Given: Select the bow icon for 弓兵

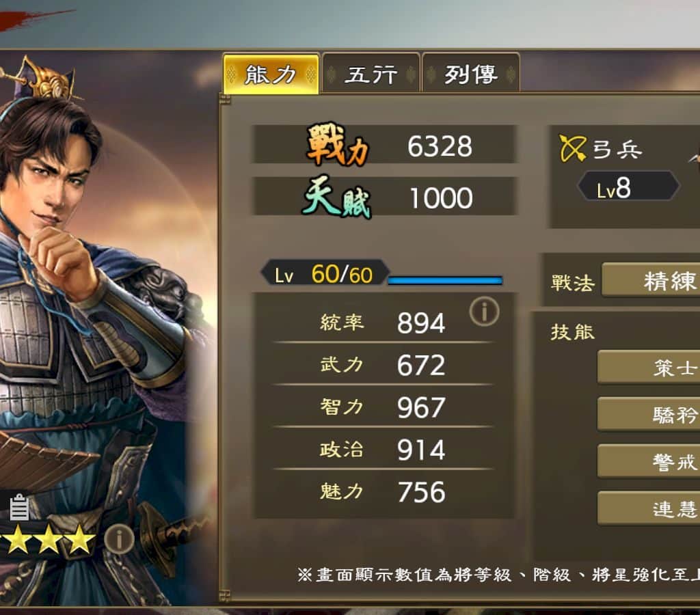Looking at the screenshot, I should coord(572,148).
